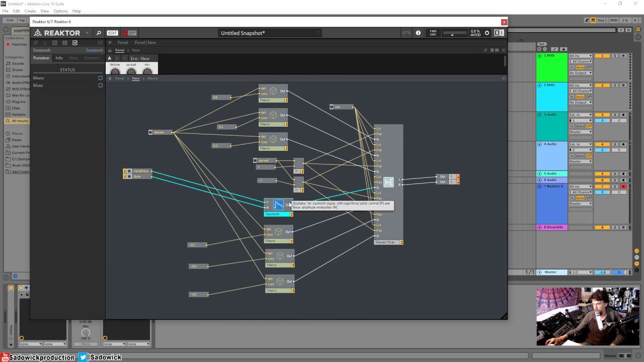Toggle the Reaktor audio engine power button

pyautogui.click(x=487, y=33)
